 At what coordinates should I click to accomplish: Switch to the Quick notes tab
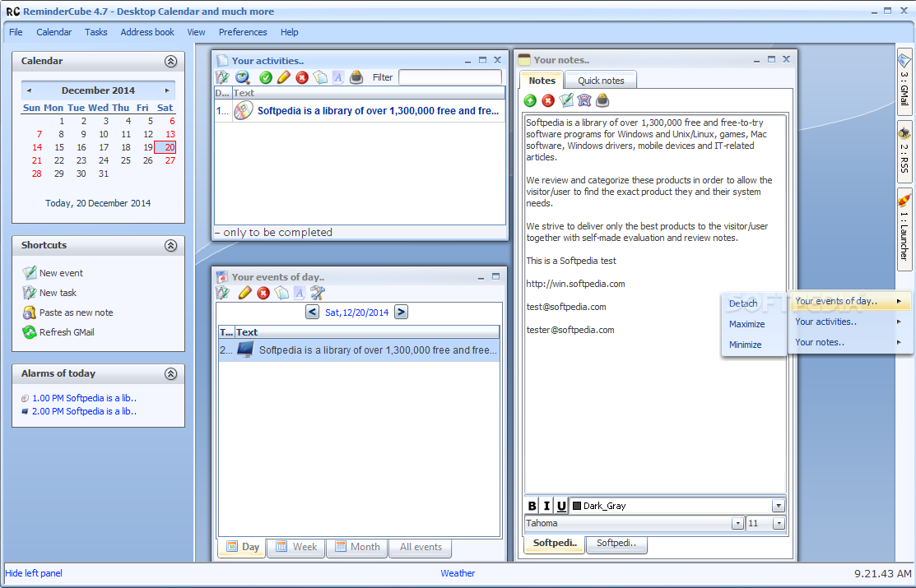click(x=601, y=81)
